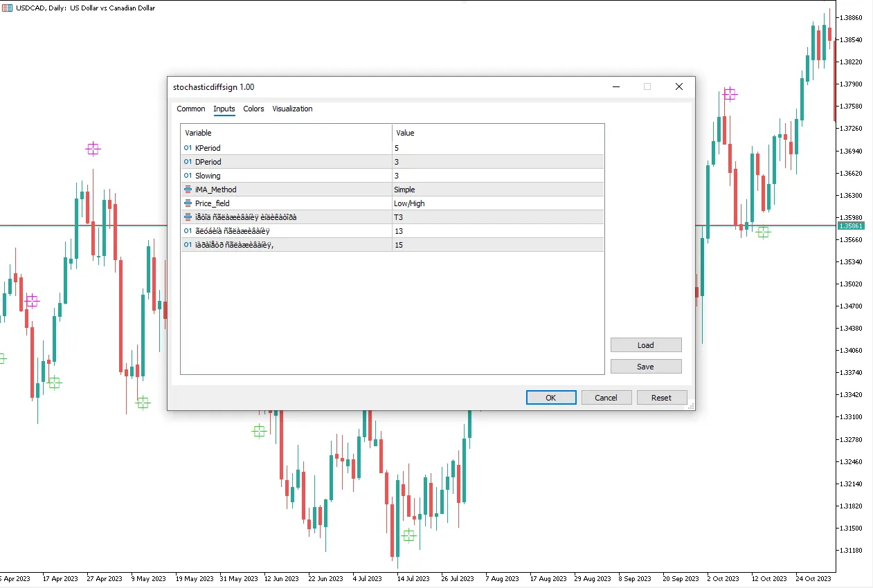This screenshot has height=588, width=873.
Task: Open the Colors tab
Action: coord(253,109)
